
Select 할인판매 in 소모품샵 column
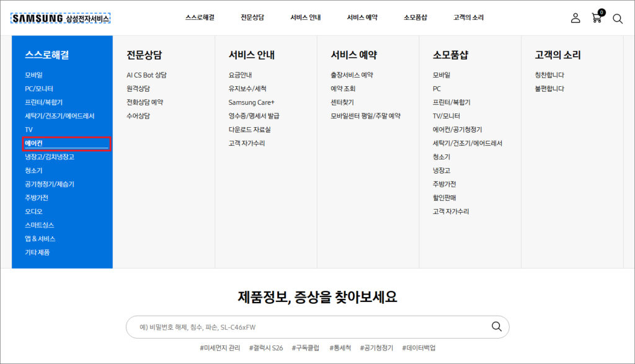[x=445, y=198]
